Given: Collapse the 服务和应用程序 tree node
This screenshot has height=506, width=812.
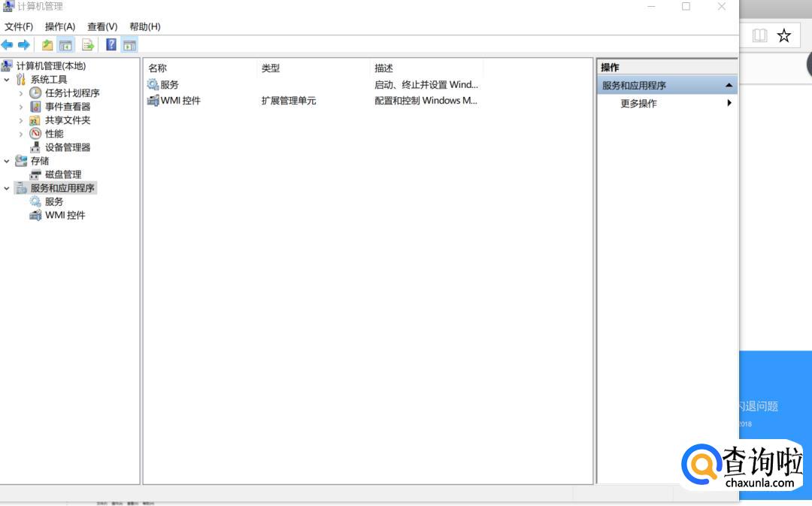Looking at the screenshot, I should (x=7, y=189).
